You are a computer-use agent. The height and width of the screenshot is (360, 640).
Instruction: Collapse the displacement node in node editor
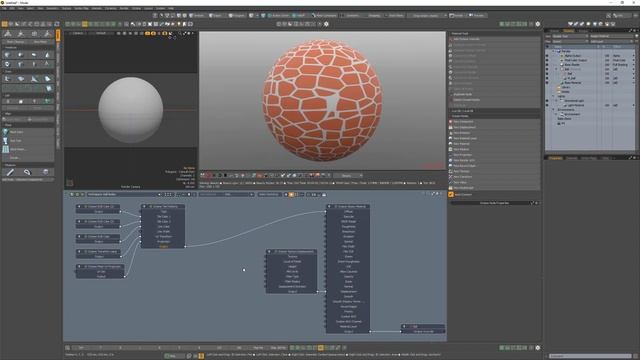coord(269,251)
